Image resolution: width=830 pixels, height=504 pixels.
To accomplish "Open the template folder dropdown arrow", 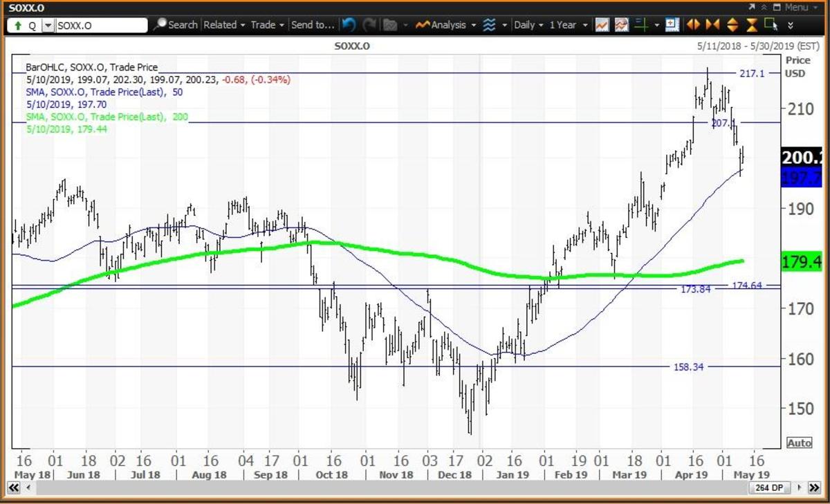I will [405, 26].
